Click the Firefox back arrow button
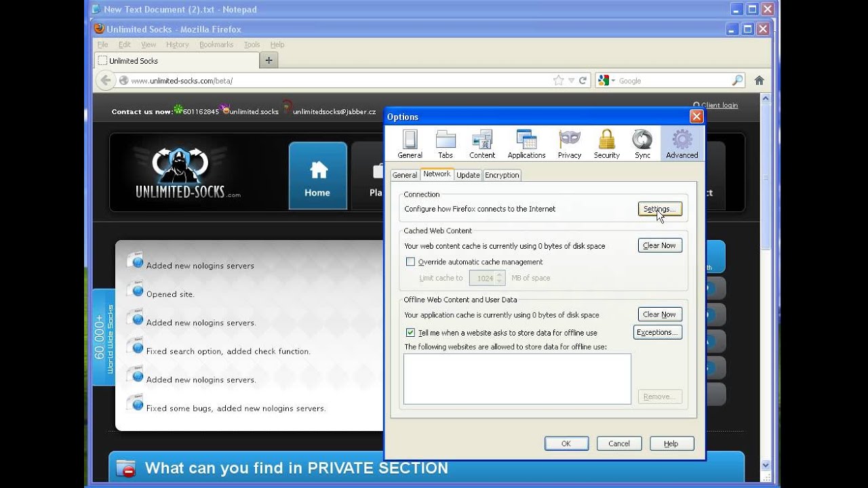 (x=105, y=80)
